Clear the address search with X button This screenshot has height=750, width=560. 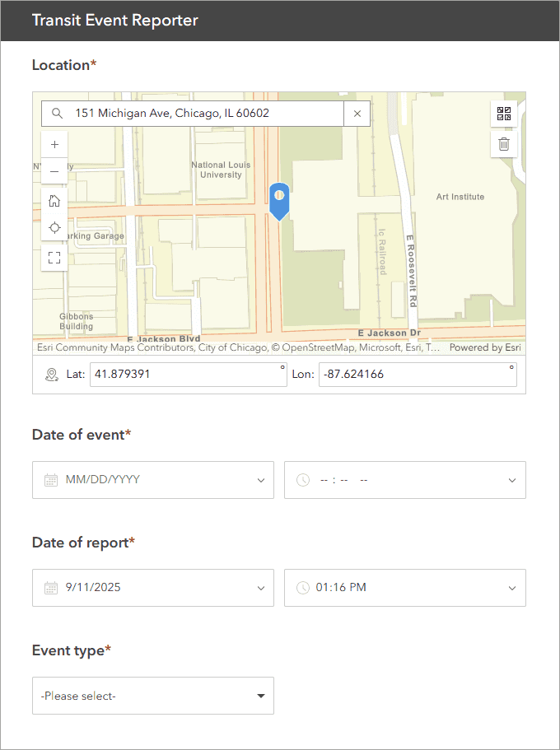357,114
